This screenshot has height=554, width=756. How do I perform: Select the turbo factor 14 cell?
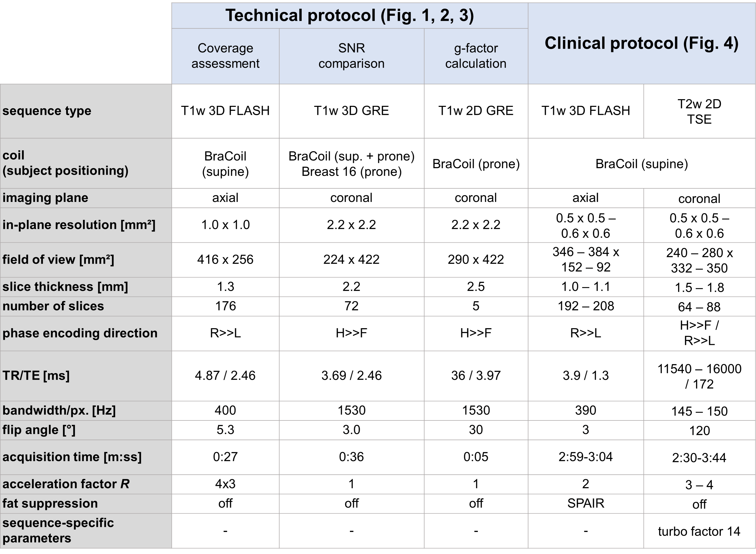pos(699,531)
